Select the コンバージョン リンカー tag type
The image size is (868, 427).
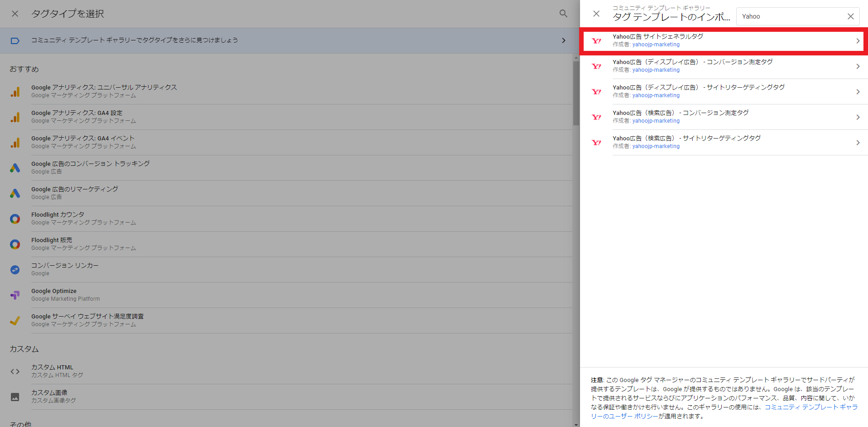pos(290,270)
